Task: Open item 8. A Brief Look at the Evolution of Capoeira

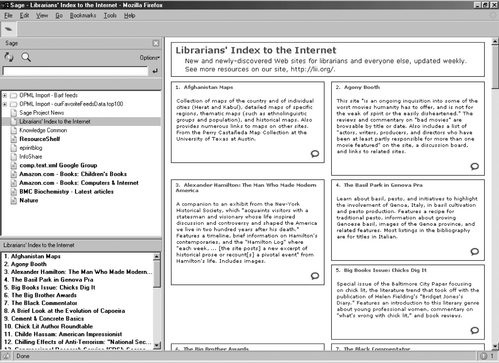Action: click(65, 311)
